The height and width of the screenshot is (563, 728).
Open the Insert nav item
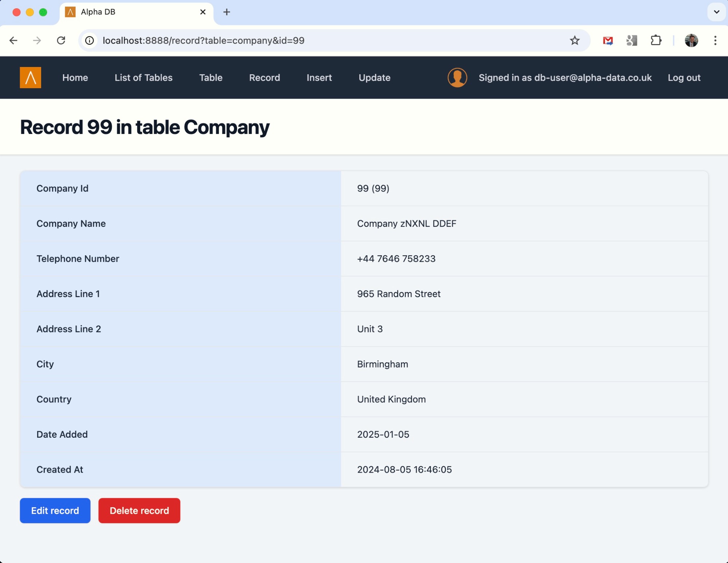pos(319,78)
